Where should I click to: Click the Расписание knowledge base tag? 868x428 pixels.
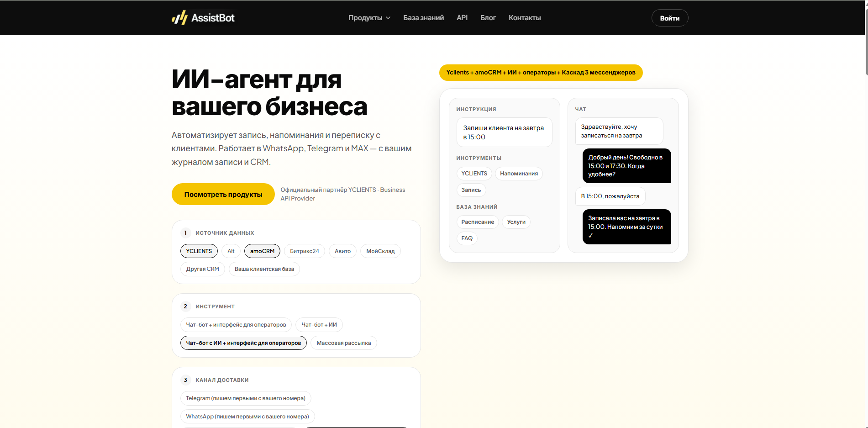478,222
